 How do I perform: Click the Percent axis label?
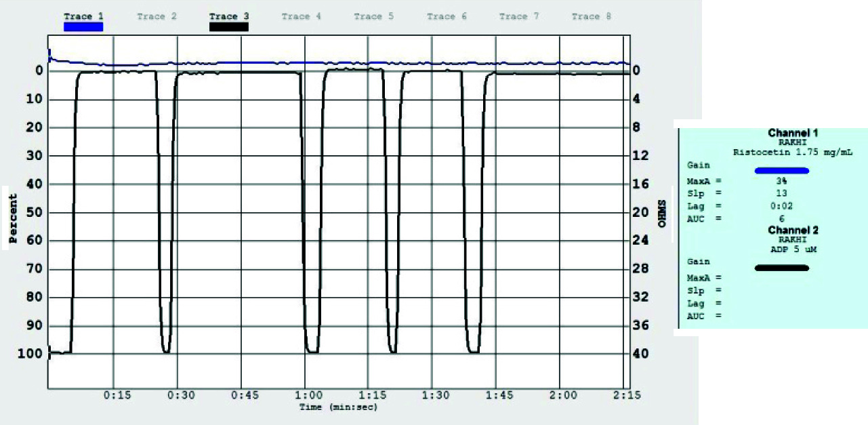click(13, 219)
